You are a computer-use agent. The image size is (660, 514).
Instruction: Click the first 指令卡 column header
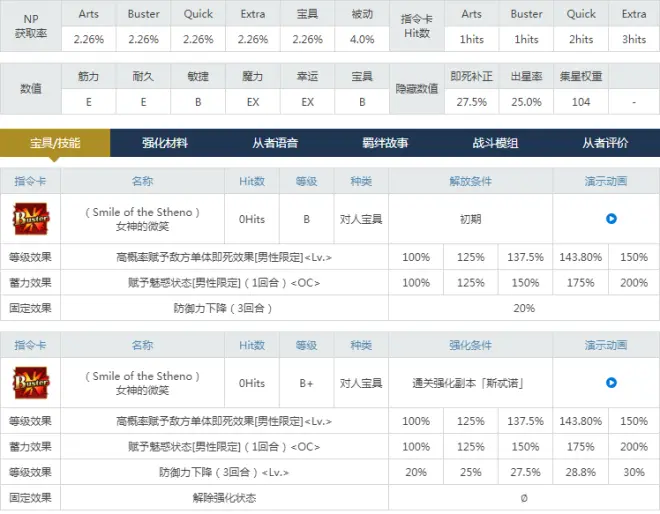click(30, 181)
